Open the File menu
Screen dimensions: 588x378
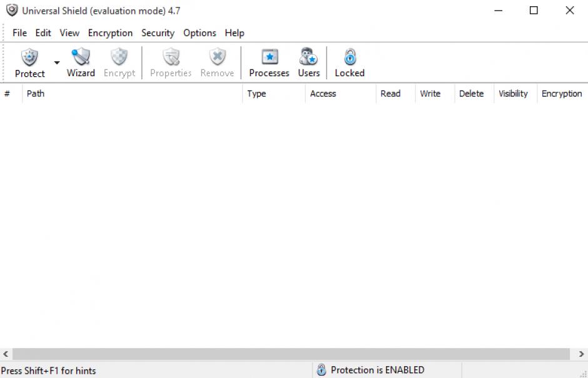(19, 33)
